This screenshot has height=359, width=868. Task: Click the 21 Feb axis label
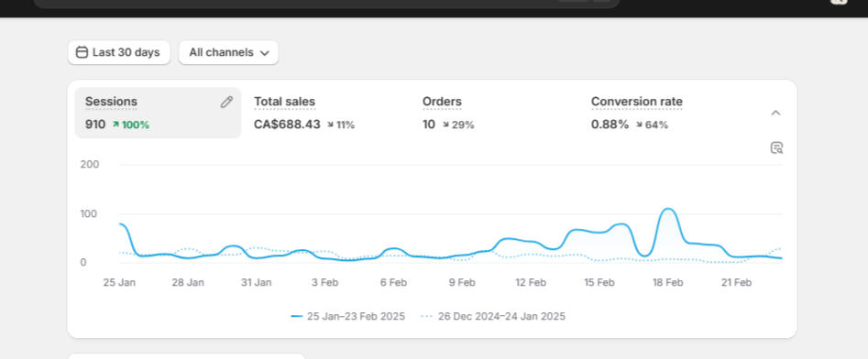point(736,283)
